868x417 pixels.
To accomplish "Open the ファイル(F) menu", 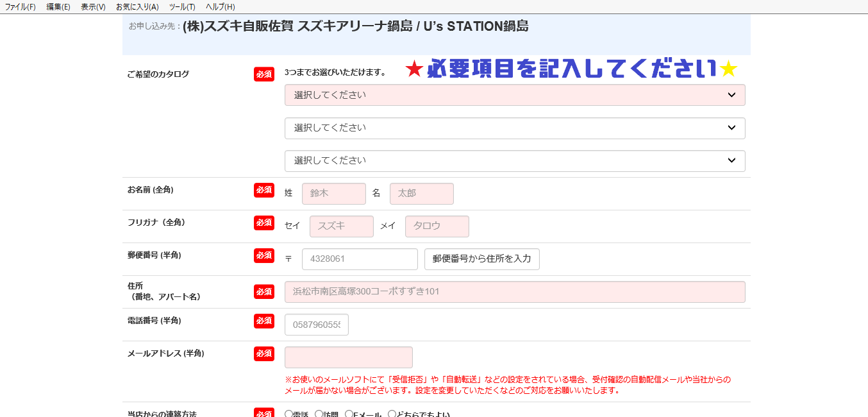I will [21, 7].
